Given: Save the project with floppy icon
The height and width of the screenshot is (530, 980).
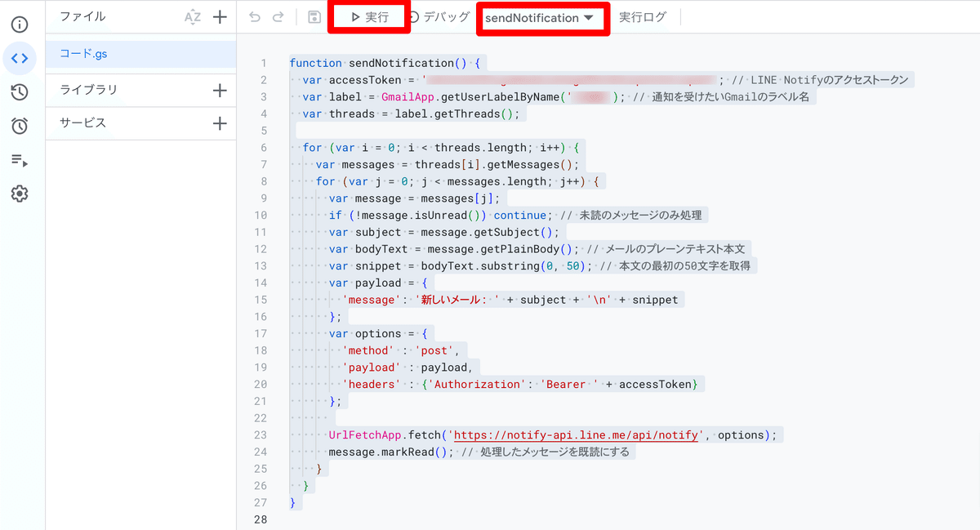Looking at the screenshot, I should (x=314, y=17).
